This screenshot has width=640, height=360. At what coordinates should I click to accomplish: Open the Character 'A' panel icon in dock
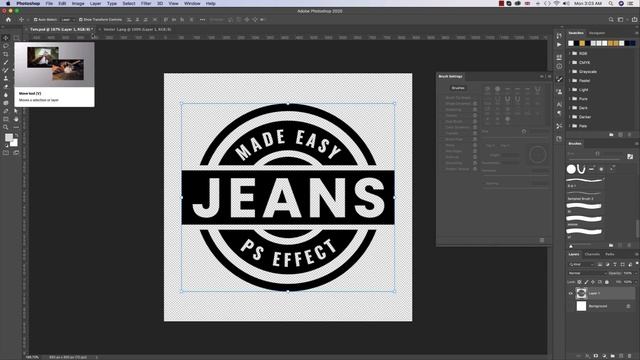(x=559, y=104)
